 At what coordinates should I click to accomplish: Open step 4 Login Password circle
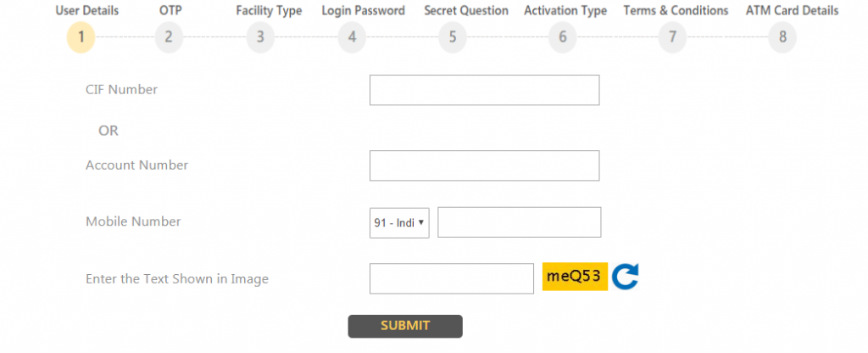[x=352, y=37]
